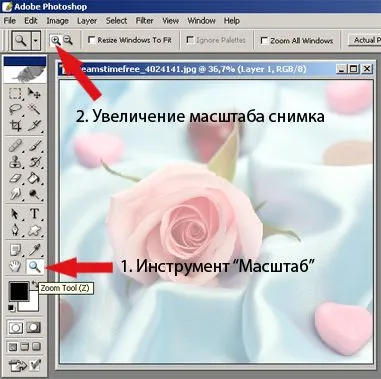Select the Dodge tool

(x=34, y=194)
